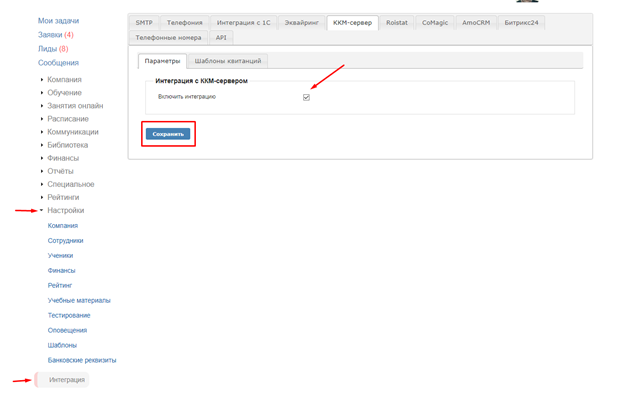This screenshot has width=624, height=397.
Task: Click the Отчёты menu label
Action: 60,171
